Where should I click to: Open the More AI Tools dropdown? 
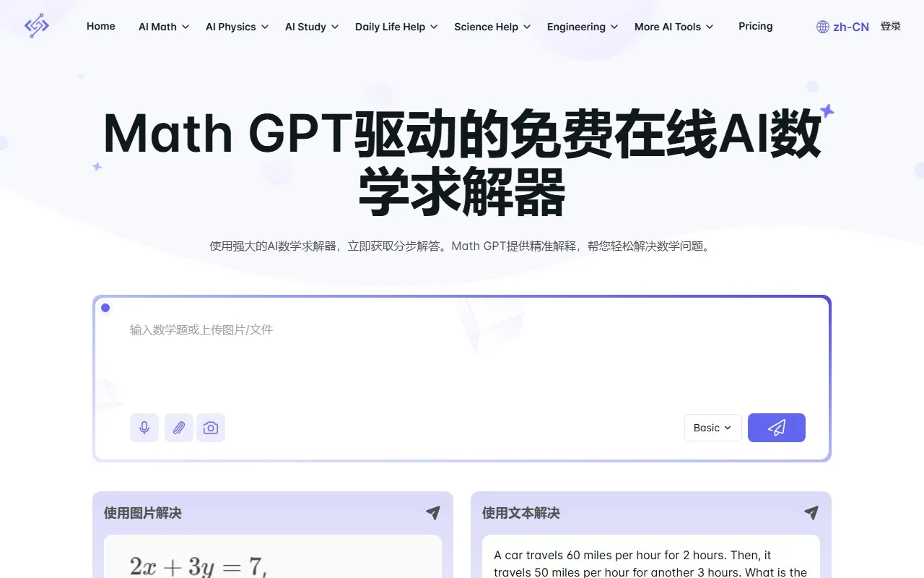point(674,27)
